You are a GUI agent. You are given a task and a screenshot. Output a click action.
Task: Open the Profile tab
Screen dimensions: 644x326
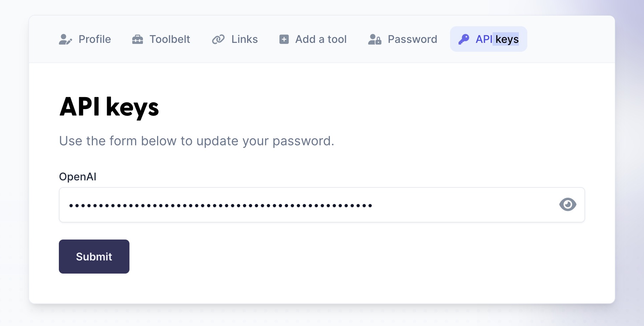point(85,39)
